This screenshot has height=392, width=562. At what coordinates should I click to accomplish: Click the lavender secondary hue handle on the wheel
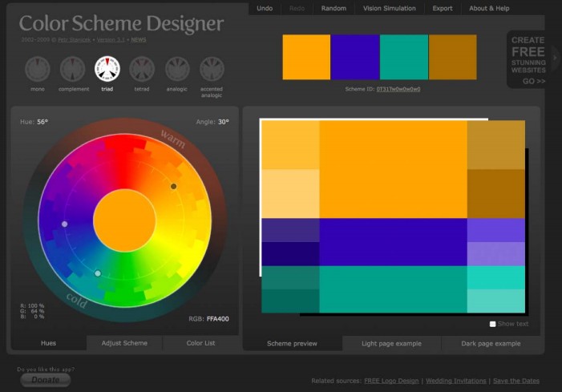tap(64, 224)
